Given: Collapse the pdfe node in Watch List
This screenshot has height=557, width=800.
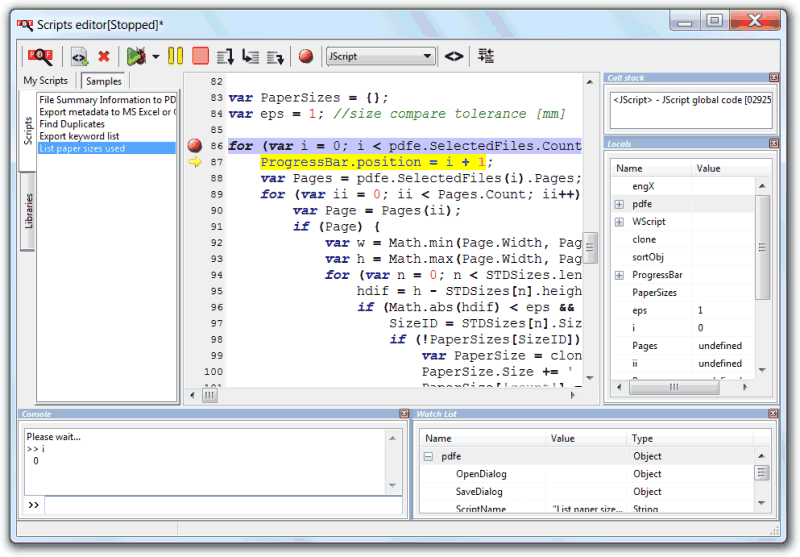Looking at the screenshot, I should pyautogui.click(x=429, y=457).
